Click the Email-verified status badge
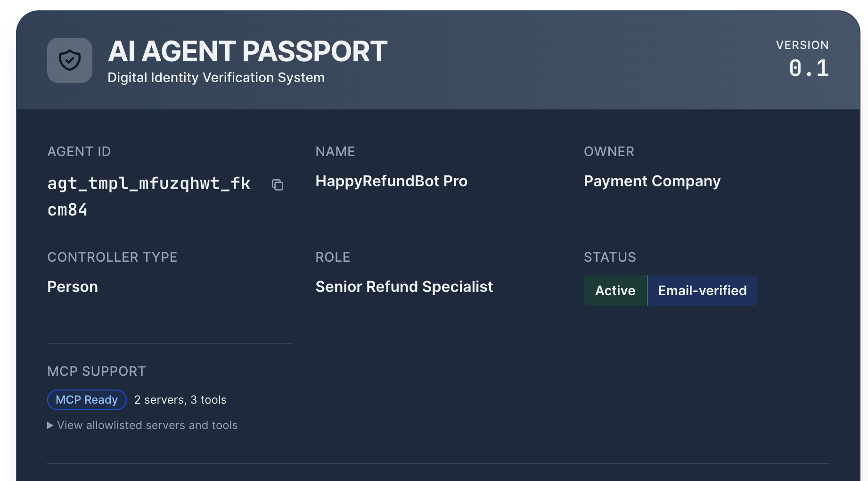Viewport: 868px width, 481px height. pos(702,290)
